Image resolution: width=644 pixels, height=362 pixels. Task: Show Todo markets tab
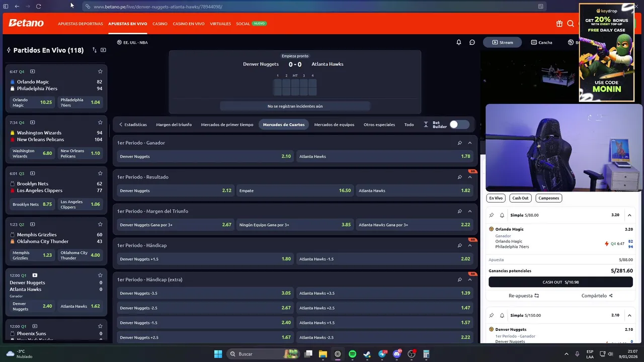[409, 125]
